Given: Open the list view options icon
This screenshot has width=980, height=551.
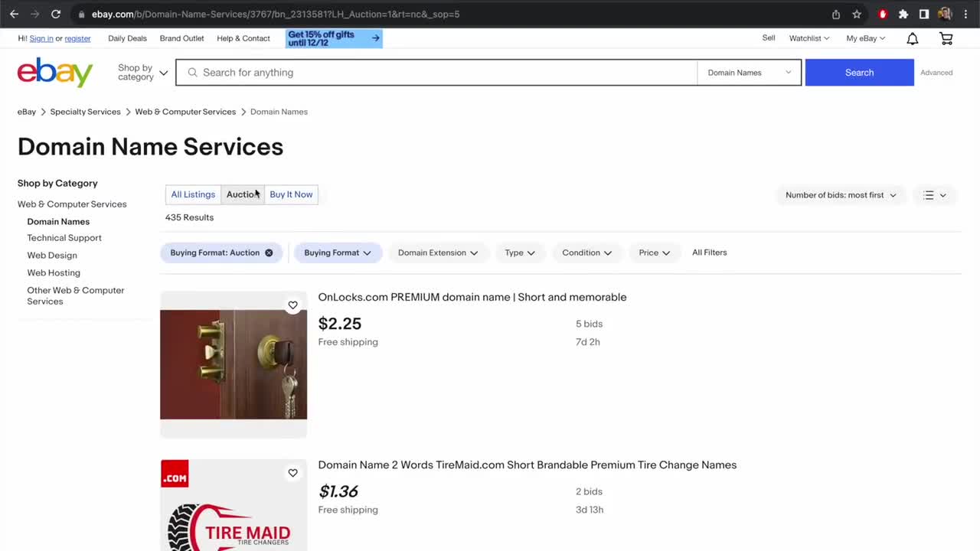Looking at the screenshot, I should pyautogui.click(x=935, y=195).
